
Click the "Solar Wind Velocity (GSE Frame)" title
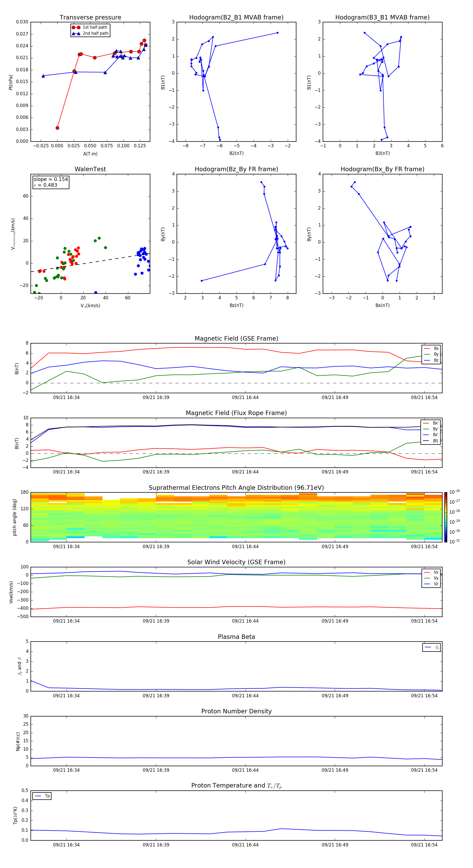tap(236, 562)
